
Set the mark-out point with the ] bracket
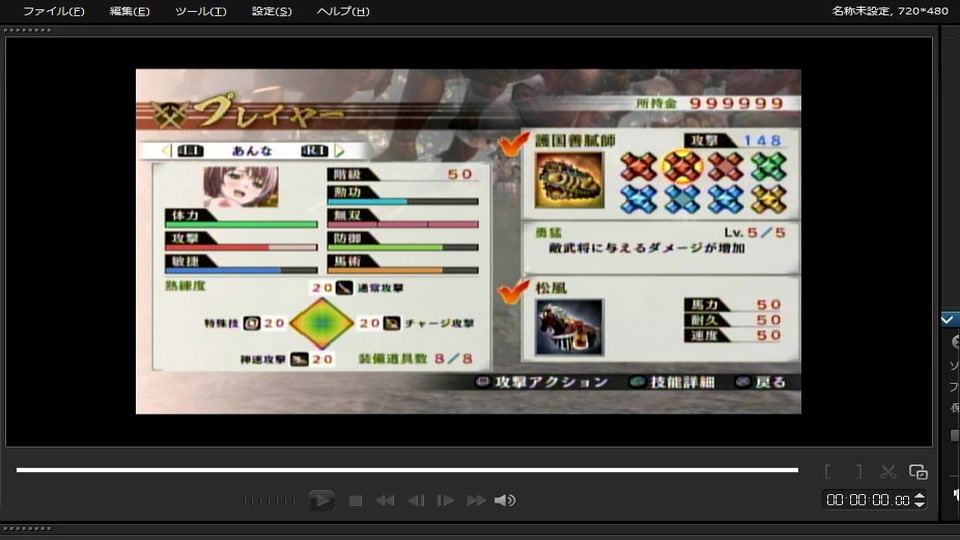[x=859, y=471]
